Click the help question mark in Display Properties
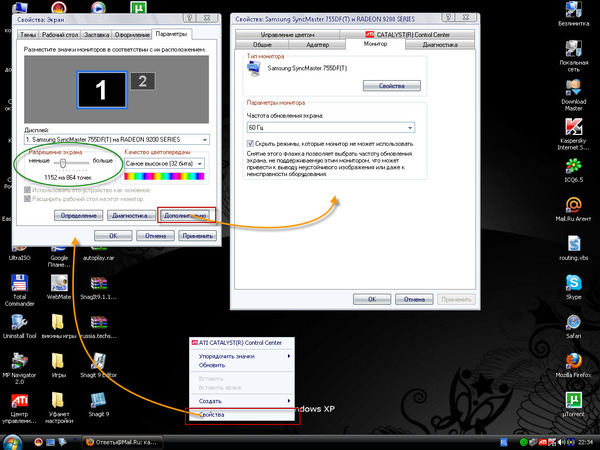The height and width of the screenshot is (450, 600). point(189,18)
